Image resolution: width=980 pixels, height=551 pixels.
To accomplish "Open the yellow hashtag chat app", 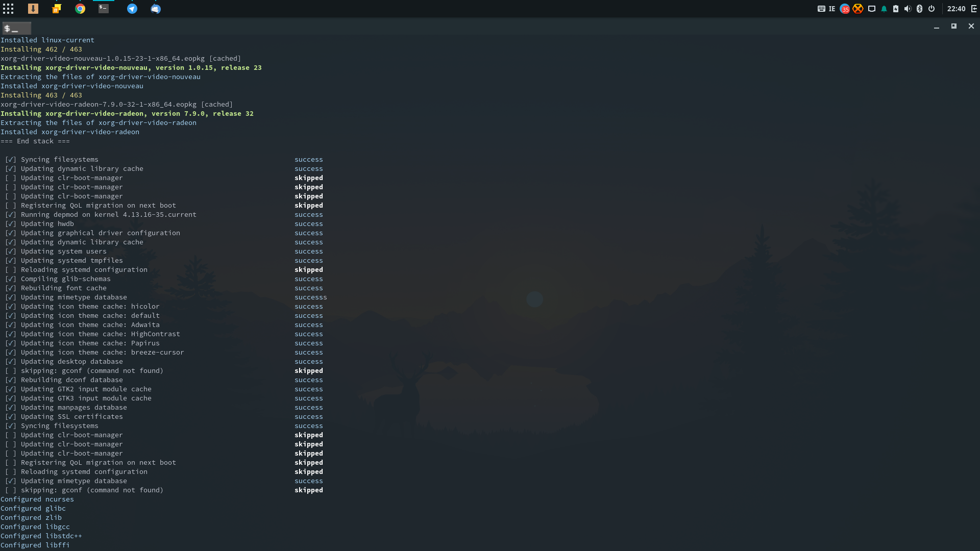I will click(x=57, y=9).
